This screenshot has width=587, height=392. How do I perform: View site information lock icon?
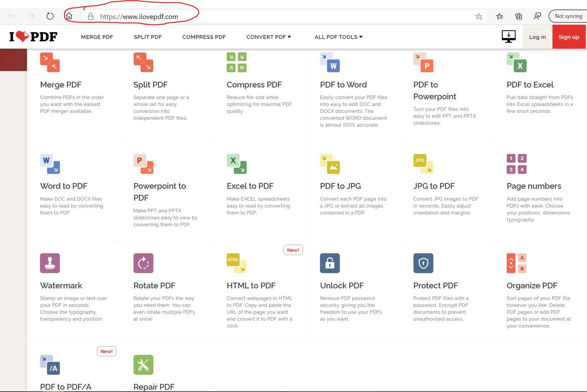coord(90,16)
